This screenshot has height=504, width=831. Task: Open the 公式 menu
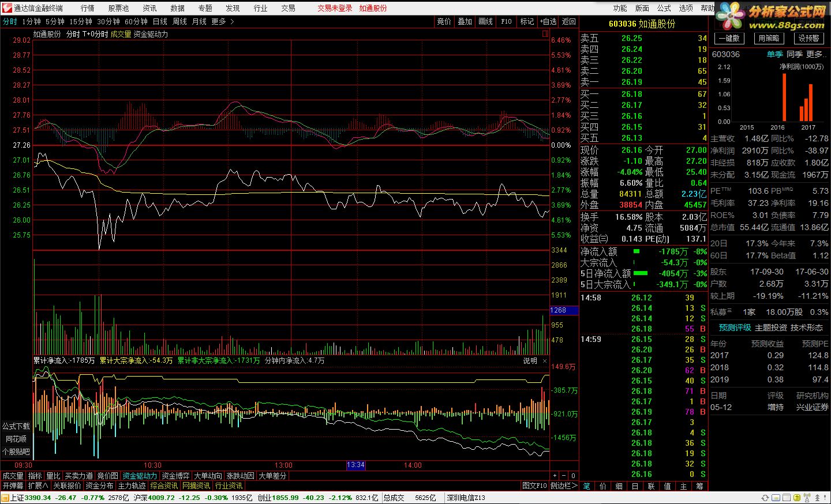pos(664,8)
